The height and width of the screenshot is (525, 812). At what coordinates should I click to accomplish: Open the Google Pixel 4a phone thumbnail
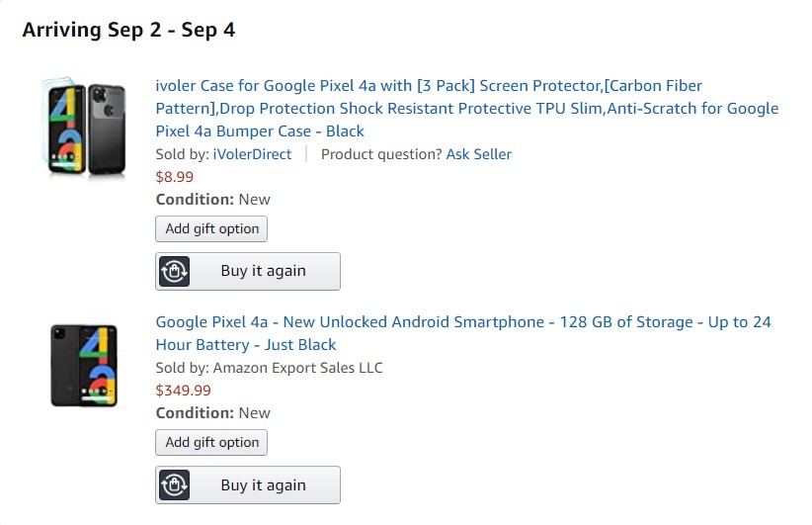[x=84, y=366]
